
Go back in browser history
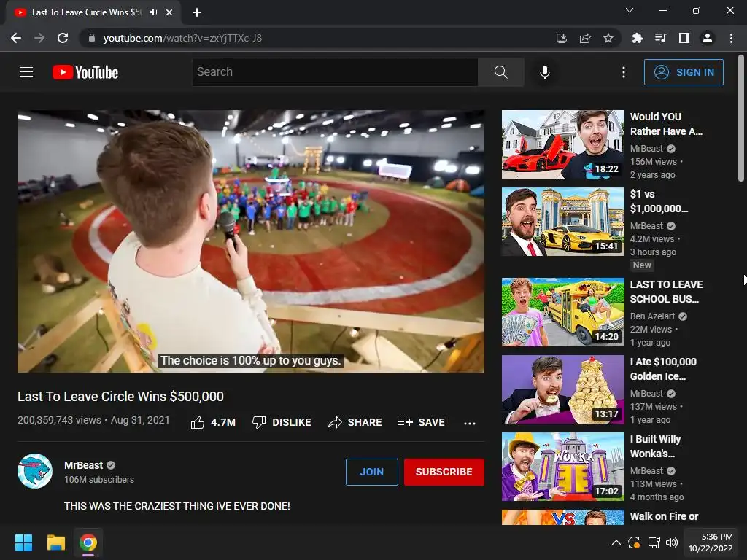coord(16,38)
